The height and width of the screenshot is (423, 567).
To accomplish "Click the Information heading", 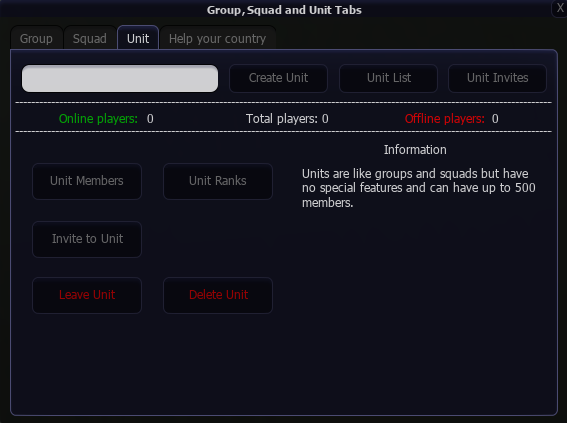I will point(415,150).
